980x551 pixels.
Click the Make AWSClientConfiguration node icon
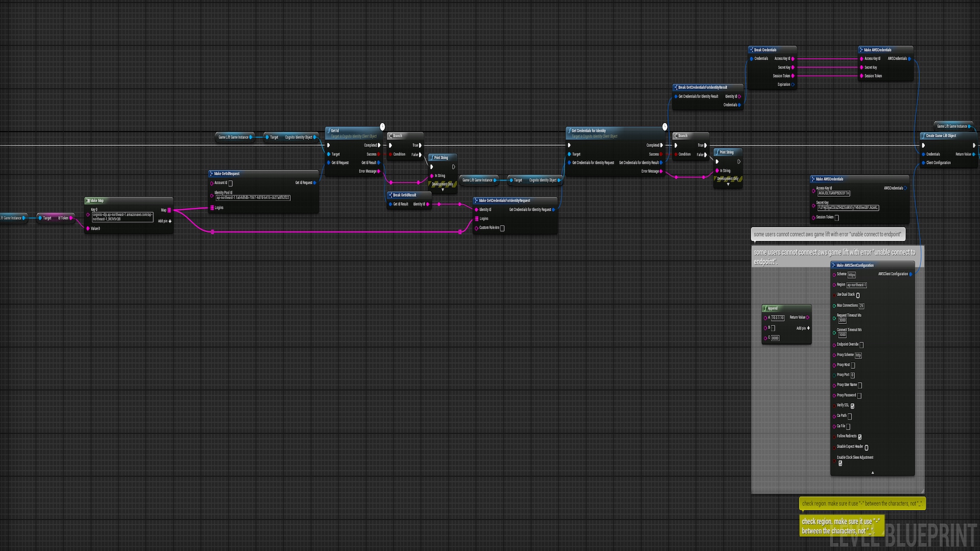834,265
